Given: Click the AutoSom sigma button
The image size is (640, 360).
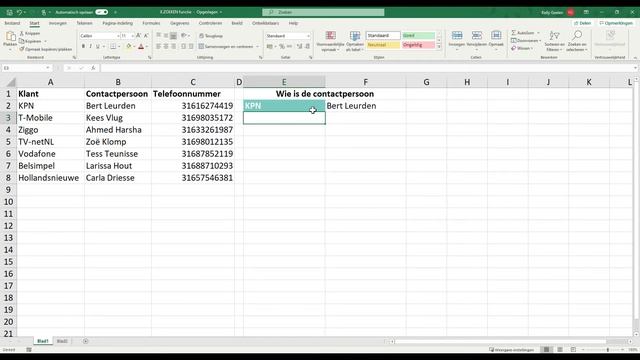Looking at the screenshot, I should click(524, 33).
